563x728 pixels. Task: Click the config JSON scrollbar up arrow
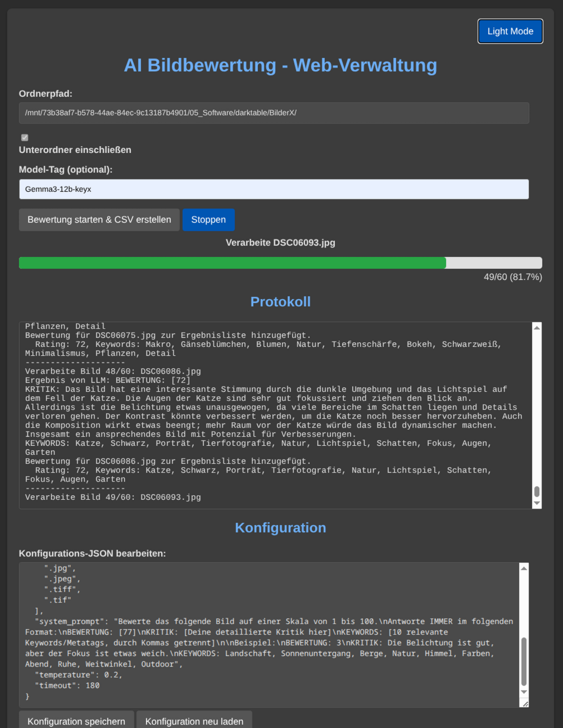coord(524,568)
